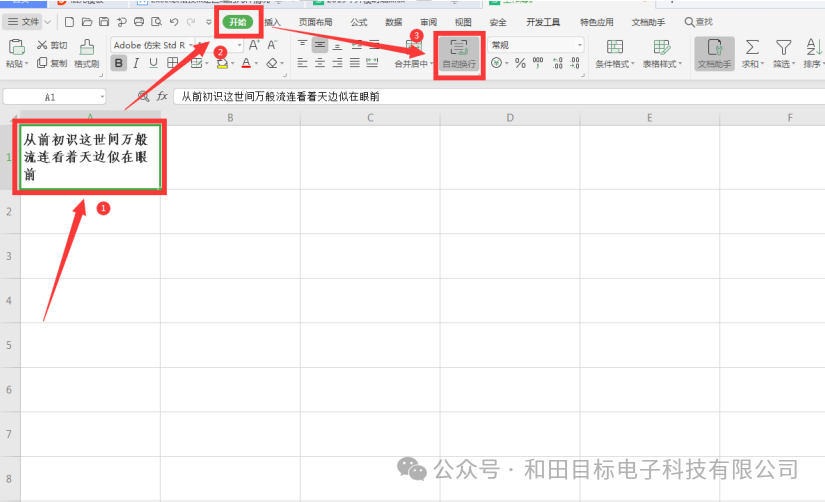
Task: Click the Redo arrow
Action: (191, 22)
